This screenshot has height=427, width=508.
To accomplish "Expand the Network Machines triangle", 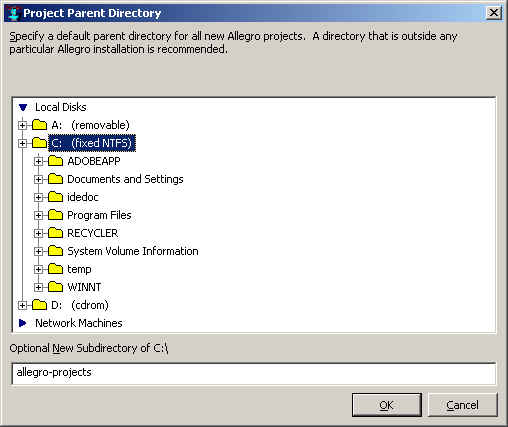I will [23, 323].
